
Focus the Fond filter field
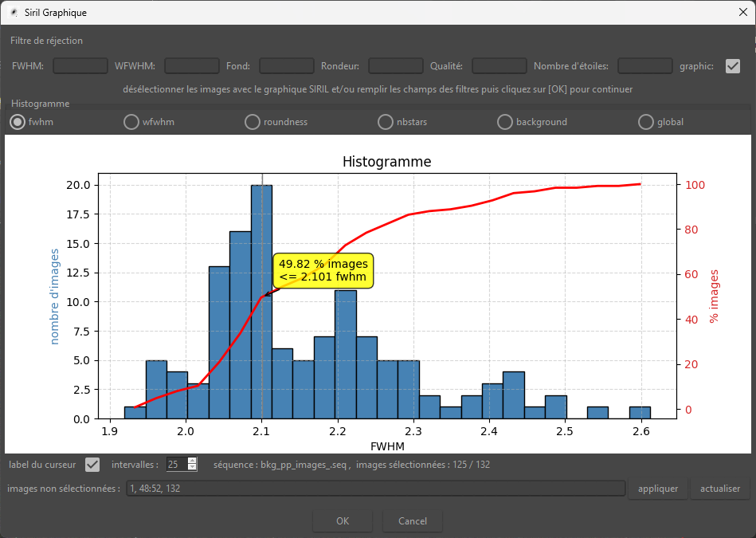click(x=287, y=65)
